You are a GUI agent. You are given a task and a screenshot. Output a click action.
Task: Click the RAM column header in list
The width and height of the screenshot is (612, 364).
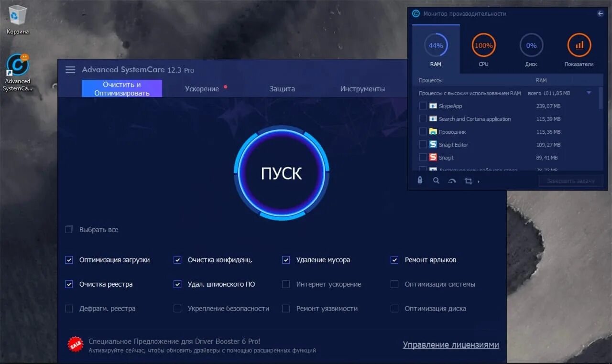click(541, 80)
